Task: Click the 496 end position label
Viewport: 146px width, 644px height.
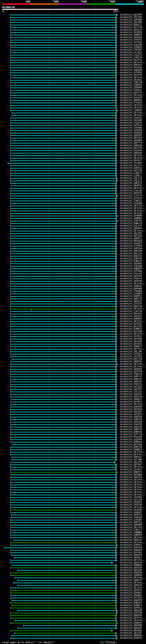Action: pos(115,11)
